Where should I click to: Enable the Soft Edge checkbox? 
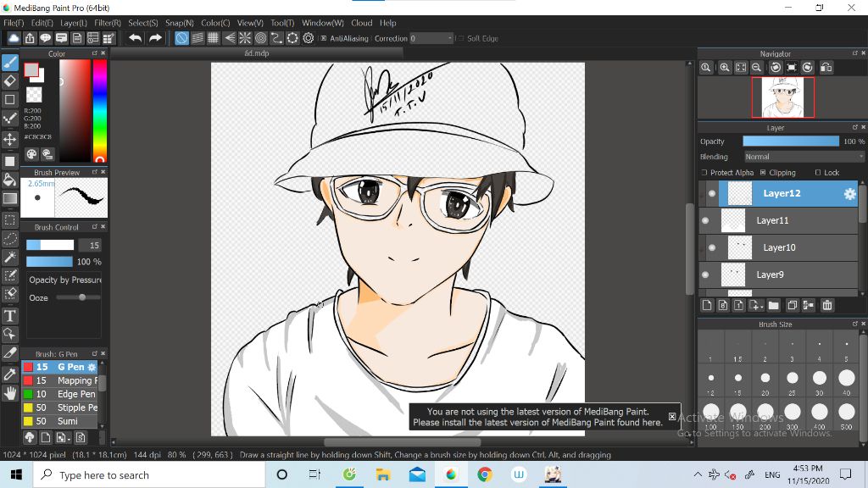(460, 38)
